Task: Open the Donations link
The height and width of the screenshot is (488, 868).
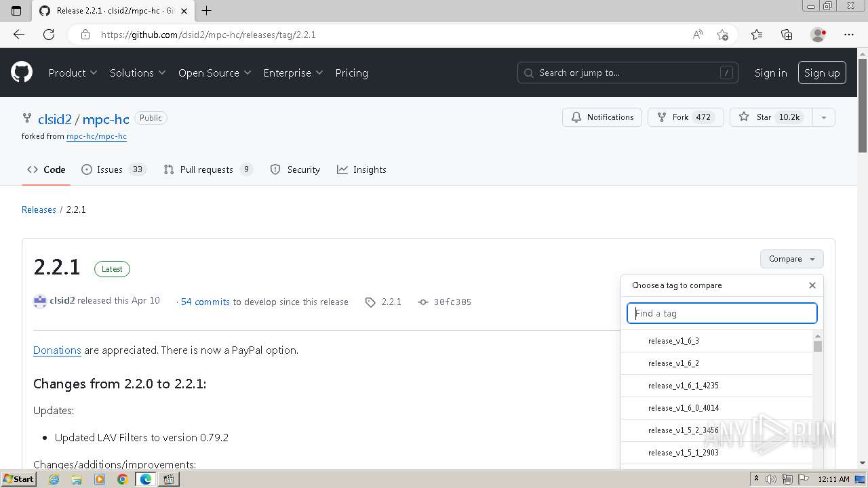Action: click(x=57, y=350)
